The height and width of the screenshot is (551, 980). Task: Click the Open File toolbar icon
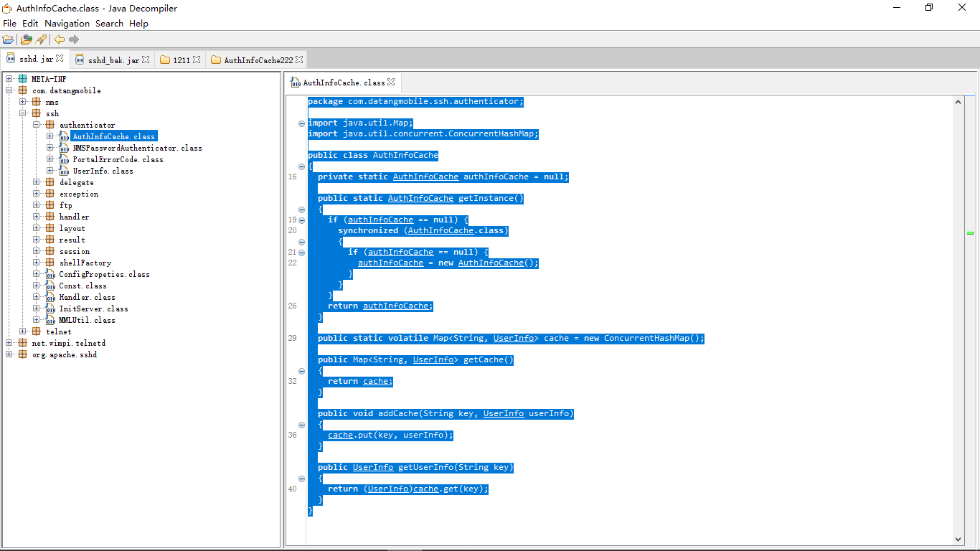8,39
